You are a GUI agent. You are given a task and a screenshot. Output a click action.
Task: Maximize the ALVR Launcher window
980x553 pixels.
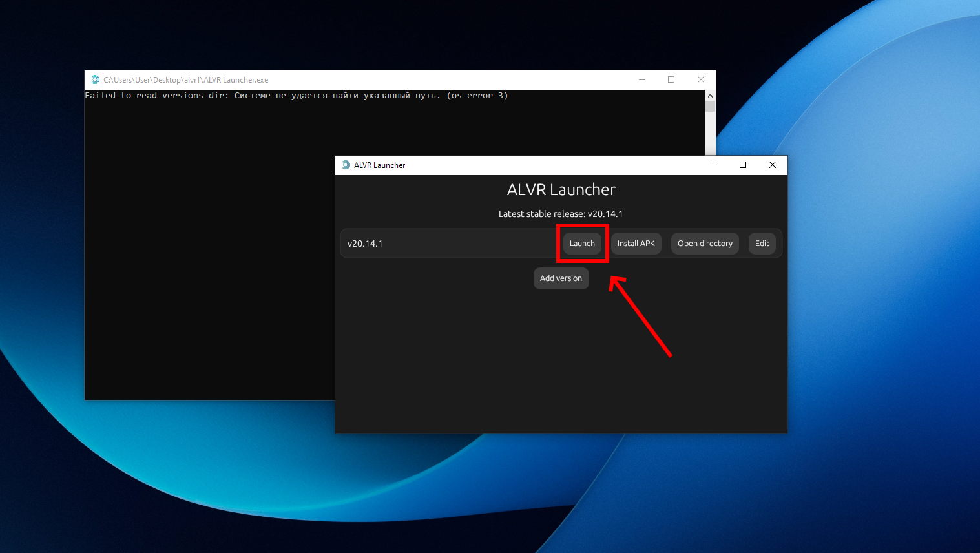pos(743,165)
